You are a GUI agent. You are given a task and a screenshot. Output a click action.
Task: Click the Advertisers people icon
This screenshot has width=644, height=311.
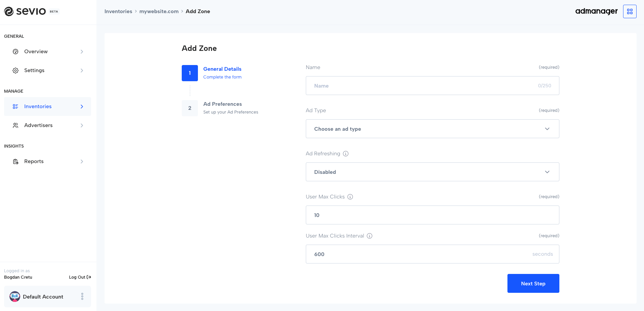tap(16, 125)
